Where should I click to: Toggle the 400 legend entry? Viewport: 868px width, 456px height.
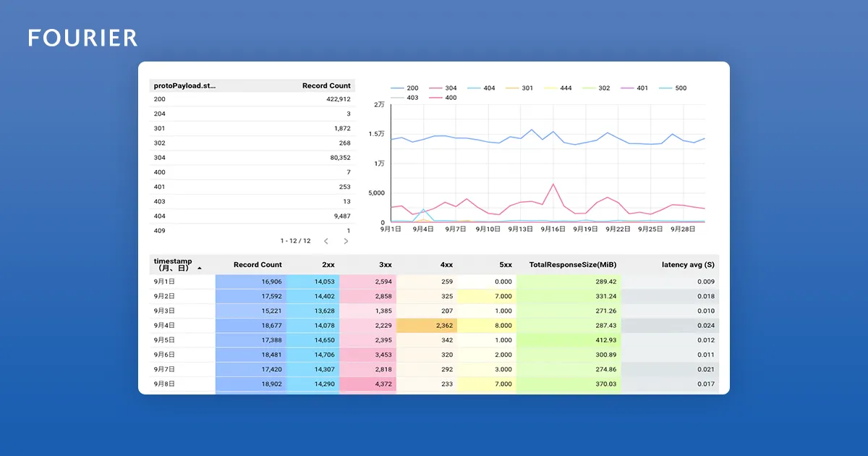[443, 98]
